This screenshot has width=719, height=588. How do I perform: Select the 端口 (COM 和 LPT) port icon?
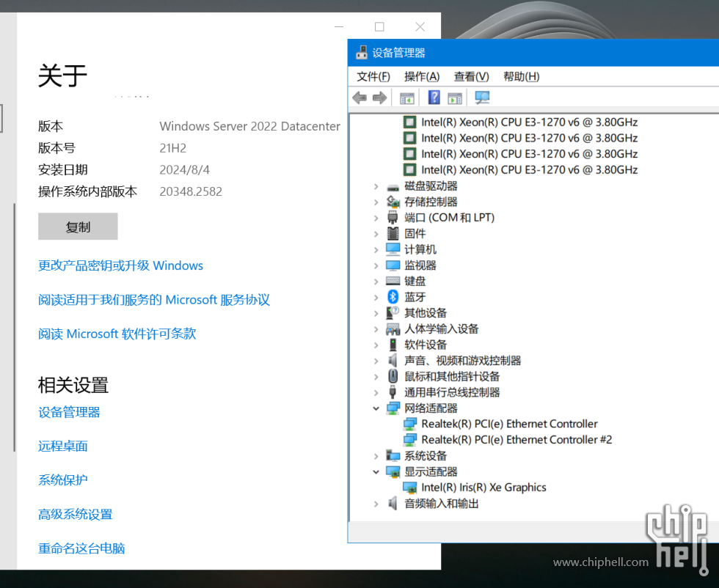(x=393, y=217)
